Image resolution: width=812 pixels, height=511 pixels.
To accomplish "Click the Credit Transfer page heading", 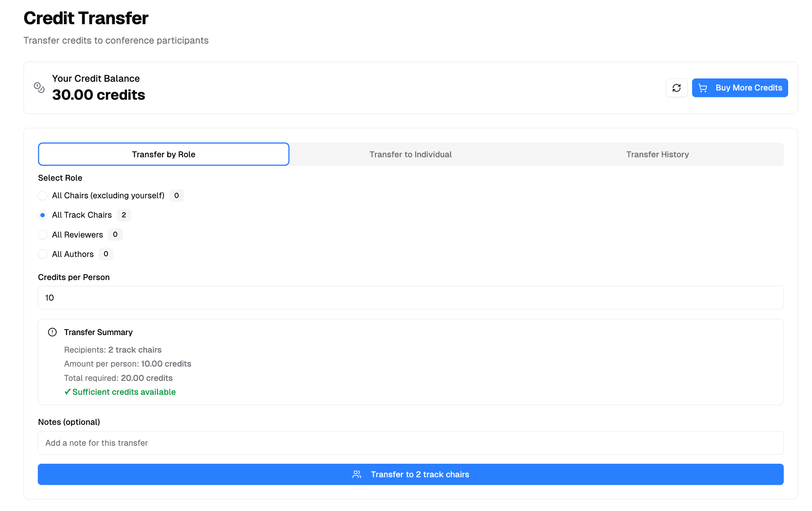I will point(86,18).
